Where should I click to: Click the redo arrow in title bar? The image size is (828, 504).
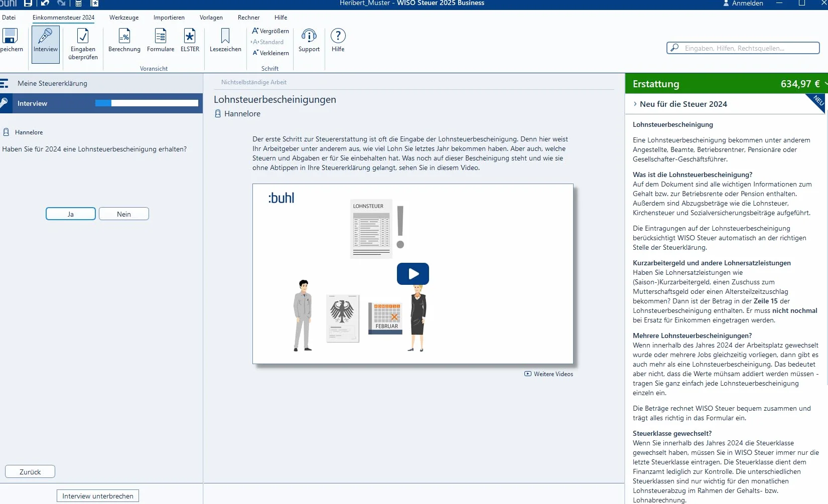point(61,3)
